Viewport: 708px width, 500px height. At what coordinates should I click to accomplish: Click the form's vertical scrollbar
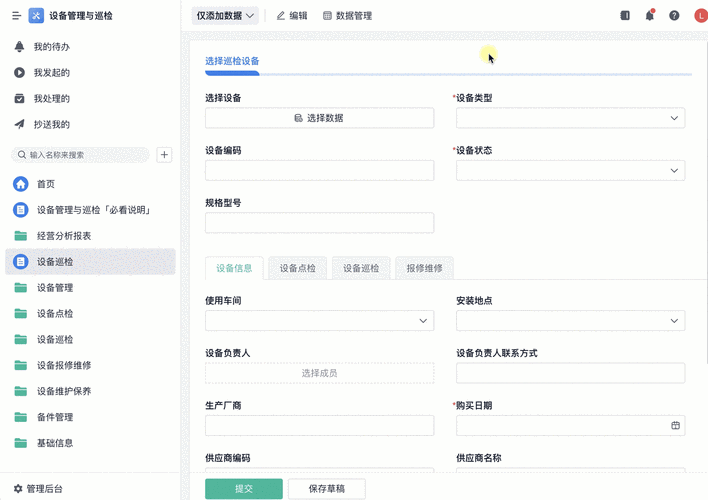pyautogui.click(x=707, y=201)
